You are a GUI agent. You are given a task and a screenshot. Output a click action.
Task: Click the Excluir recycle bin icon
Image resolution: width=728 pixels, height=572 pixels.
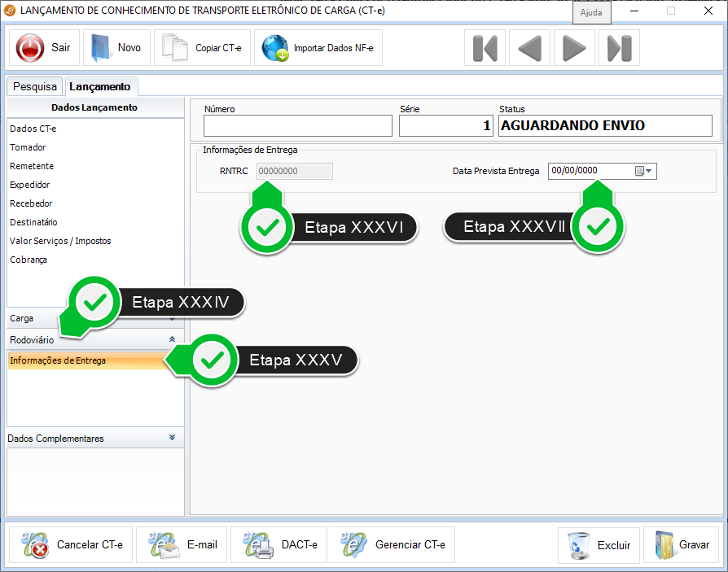point(578,546)
